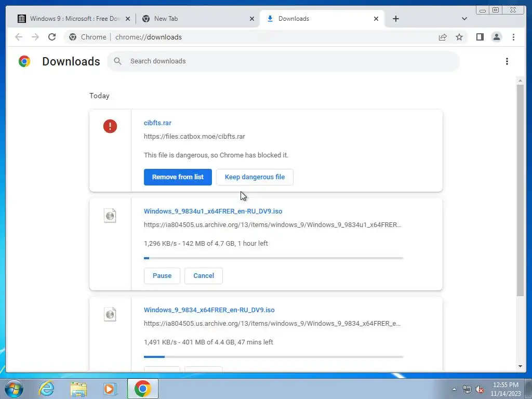Open the cibfts.rar file link

pos(157,123)
